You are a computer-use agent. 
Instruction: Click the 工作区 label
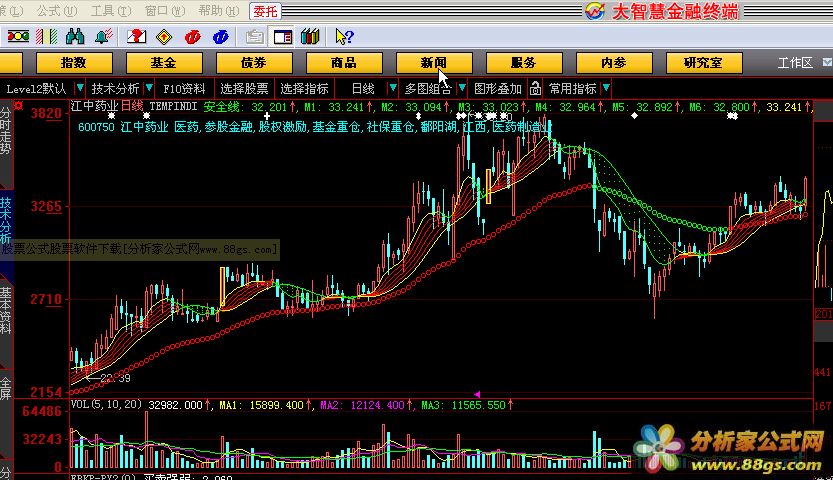(x=795, y=63)
